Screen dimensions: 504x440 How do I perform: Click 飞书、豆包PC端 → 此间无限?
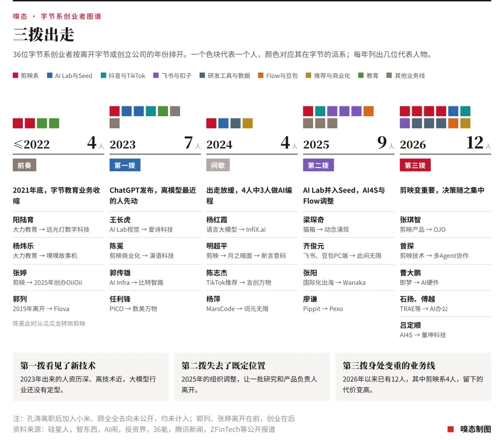(x=343, y=256)
